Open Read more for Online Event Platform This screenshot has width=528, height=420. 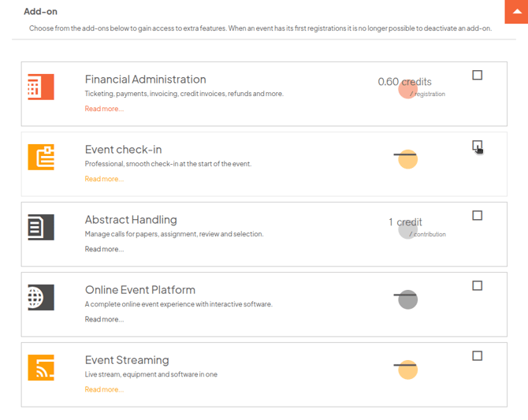tap(104, 319)
